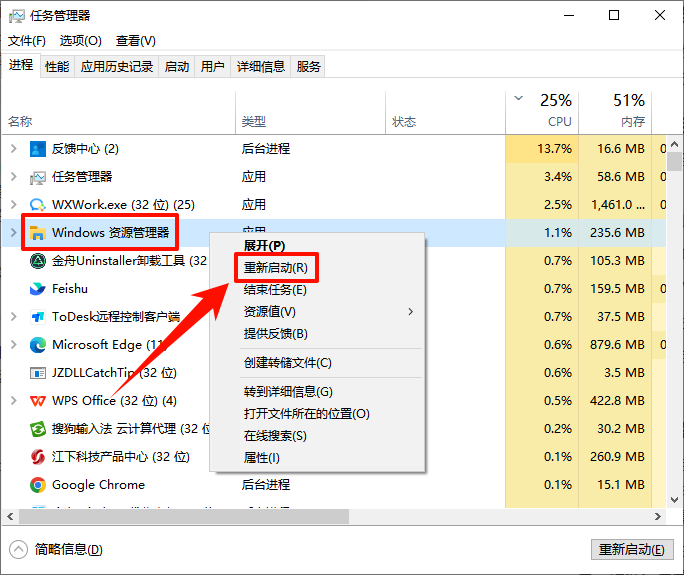Click the 1,461.0 memory value cell
Screen dimensions: 684x575
615,205
